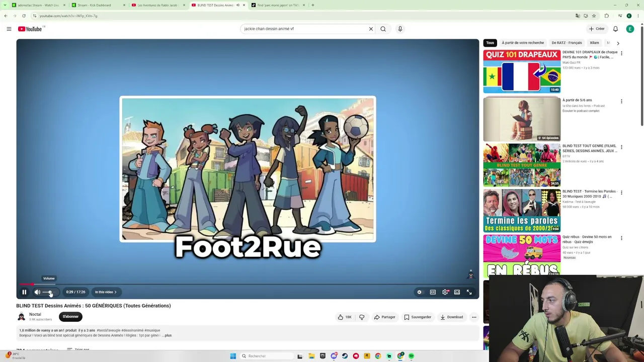Image resolution: width=644 pixels, height=362 pixels.
Task: Go back in the browser
Action: (x=6, y=16)
